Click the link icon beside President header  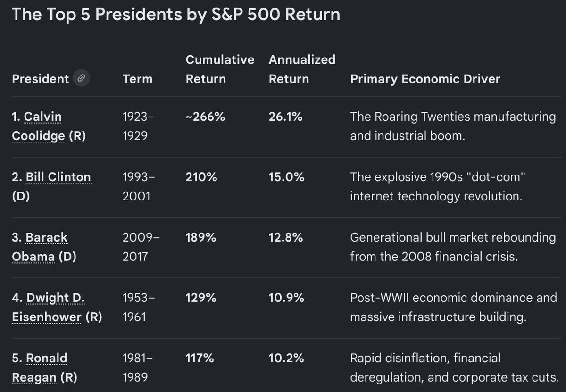point(81,78)
